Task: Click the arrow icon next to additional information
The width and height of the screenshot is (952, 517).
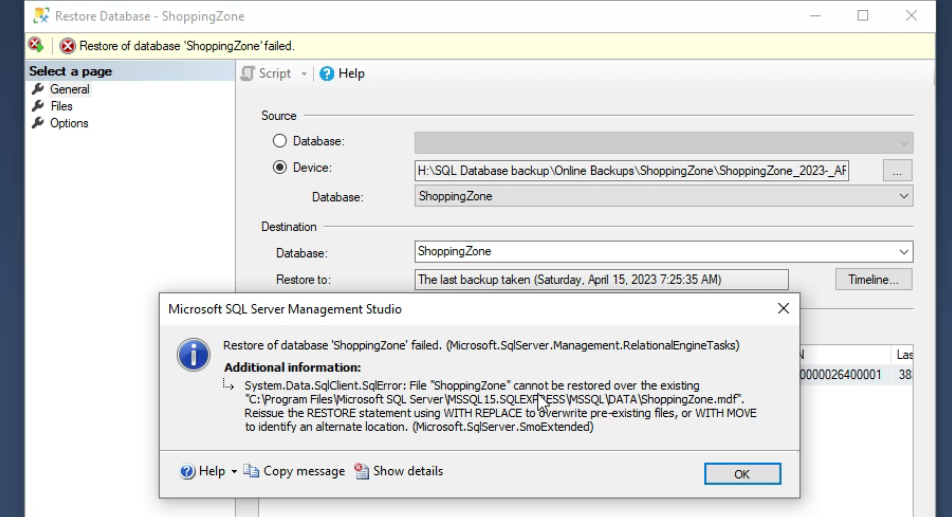Action: [228, 385]
